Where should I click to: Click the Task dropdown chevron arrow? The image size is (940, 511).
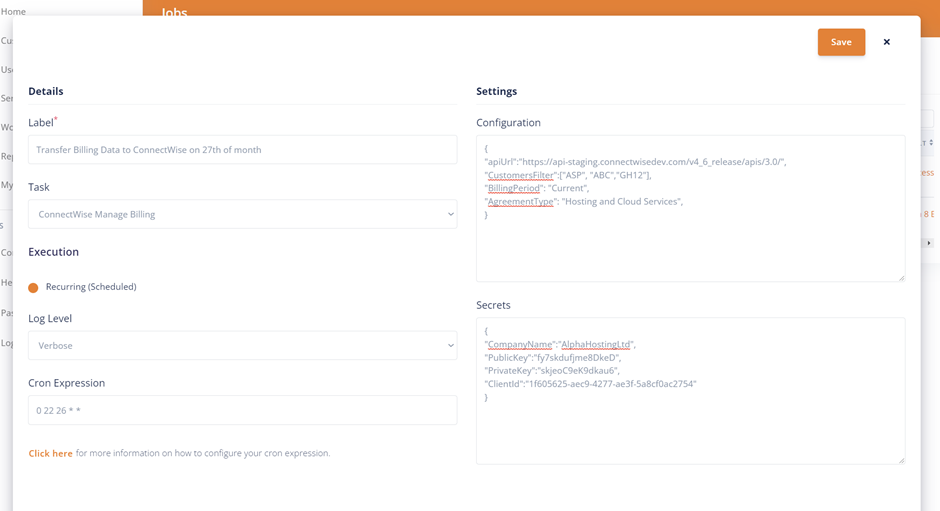pyautogui.click(x=450, y=214)
